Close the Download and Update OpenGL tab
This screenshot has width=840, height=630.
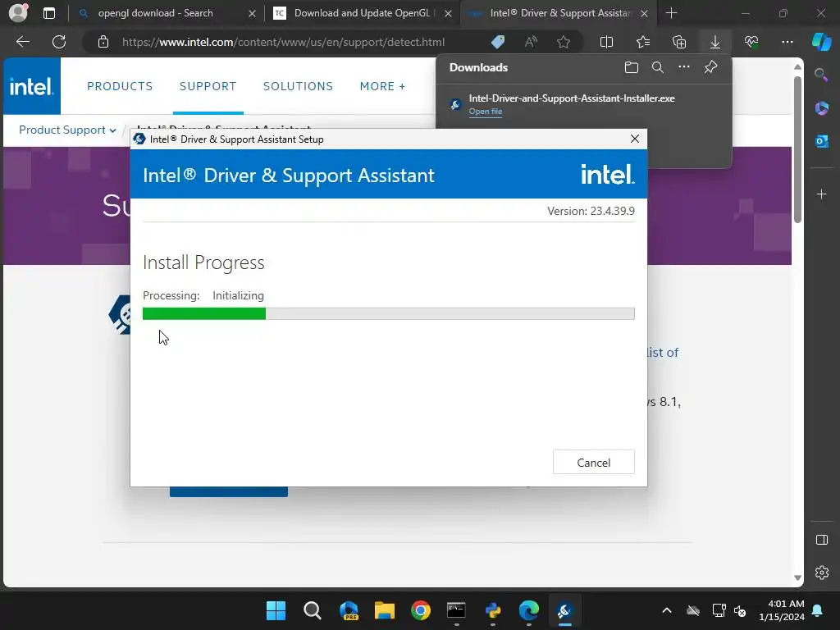[449, 13]
